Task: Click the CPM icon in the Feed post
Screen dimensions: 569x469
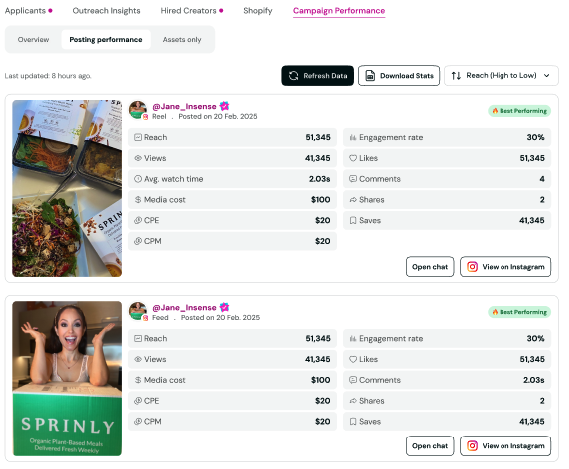Action: click(138, 421)
